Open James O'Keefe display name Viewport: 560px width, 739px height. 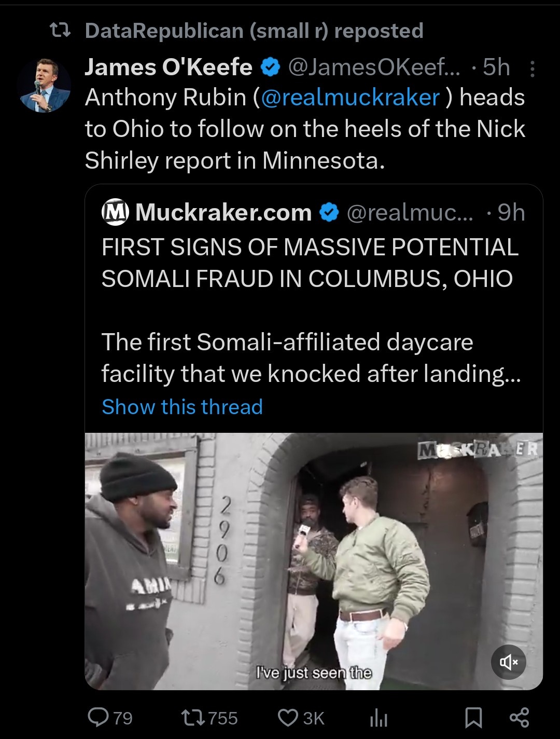[169, 67]
